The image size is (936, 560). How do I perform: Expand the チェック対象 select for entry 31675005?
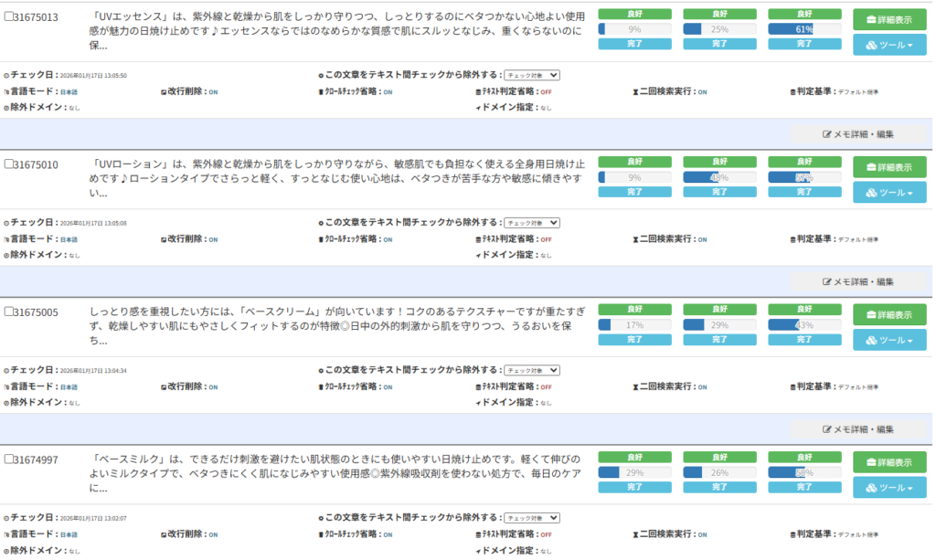click(531, 370)
